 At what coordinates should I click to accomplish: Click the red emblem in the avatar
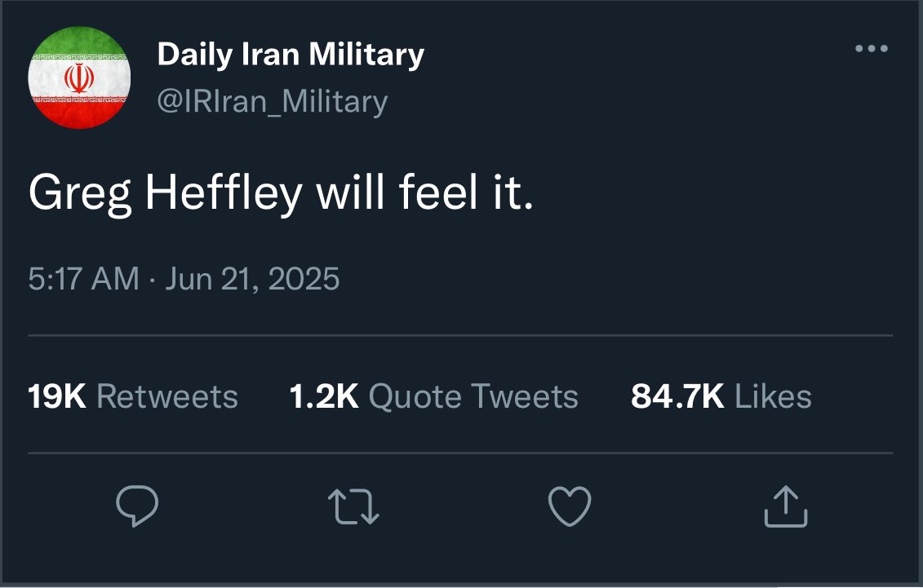pos(79,77)
